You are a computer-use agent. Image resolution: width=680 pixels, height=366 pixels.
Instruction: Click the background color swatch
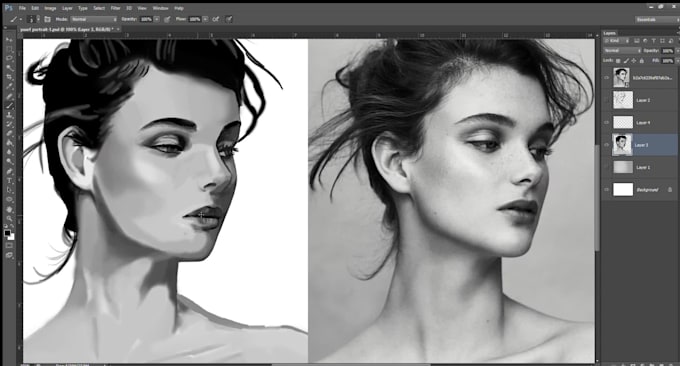coord(11,237)
